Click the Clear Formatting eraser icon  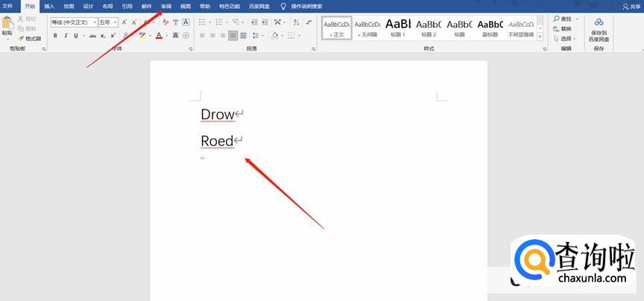[165, 22]
